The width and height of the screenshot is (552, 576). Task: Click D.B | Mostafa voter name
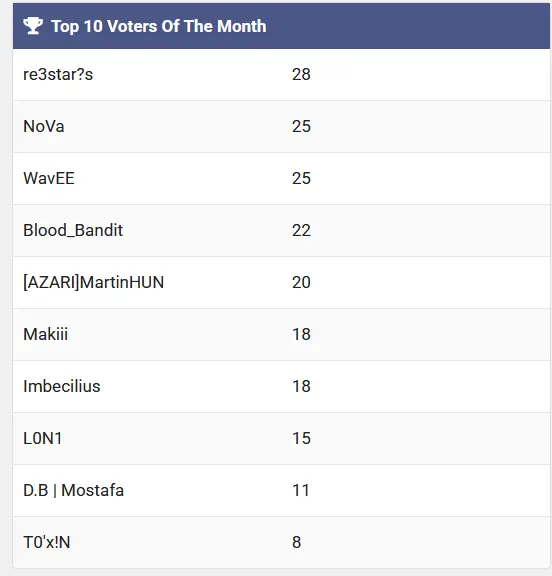point(73,490)
